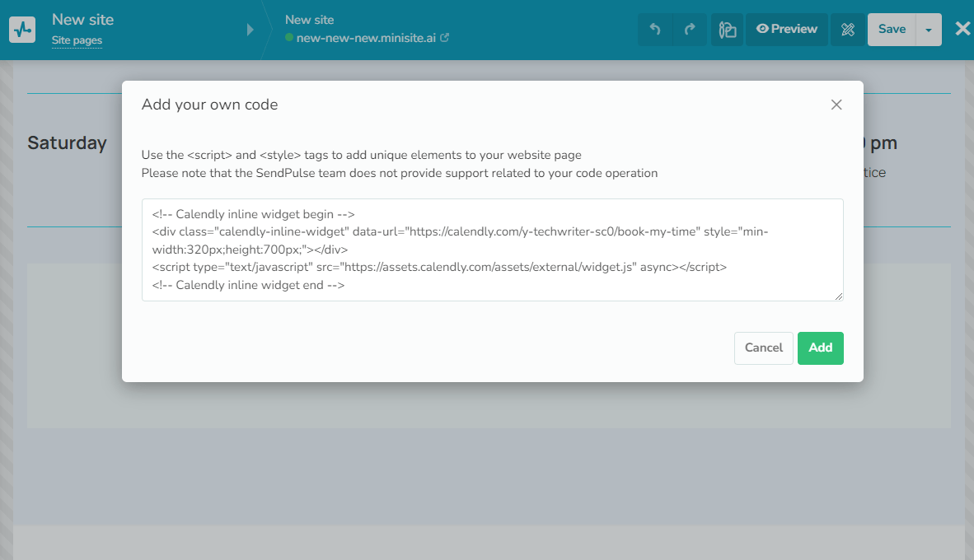The height and width of the screenshot is (560, 974).
Task: Click inside the Calendly code text area
Action: [492, 250]
